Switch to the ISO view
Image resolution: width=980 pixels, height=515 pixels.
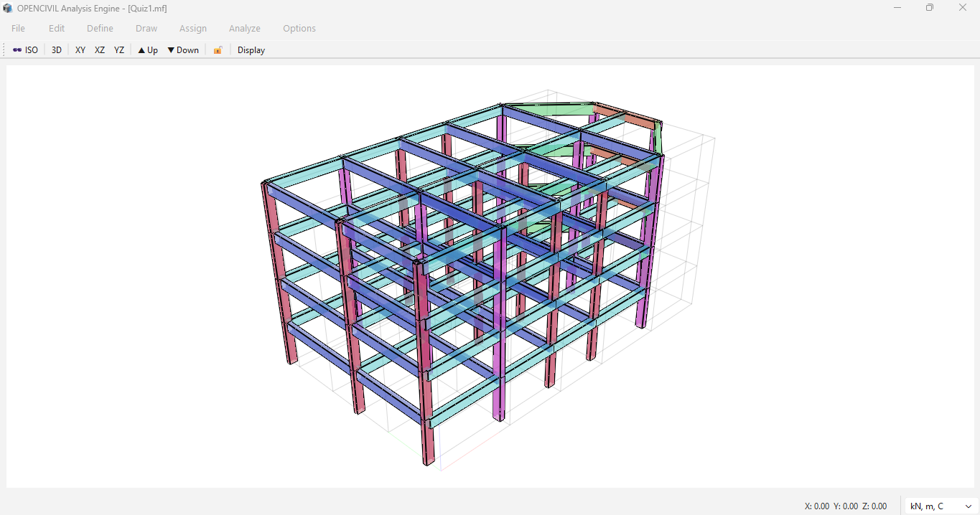[x=26, y=50]
